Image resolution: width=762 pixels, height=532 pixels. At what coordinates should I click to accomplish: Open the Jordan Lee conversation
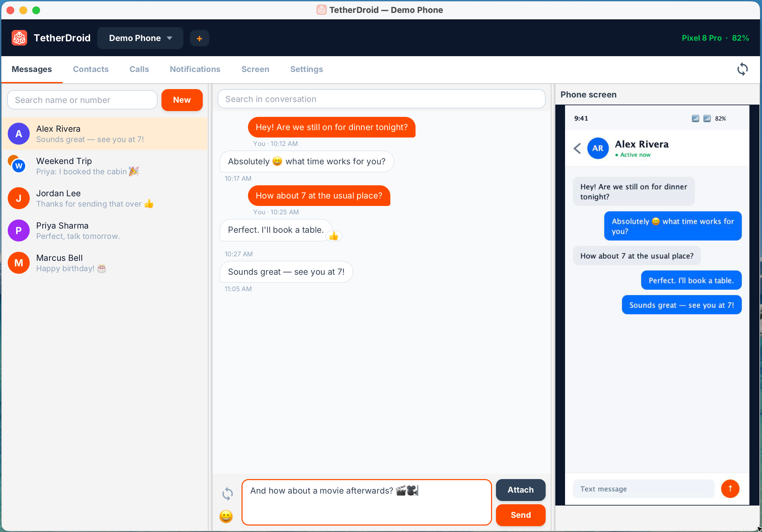[105, 199]
